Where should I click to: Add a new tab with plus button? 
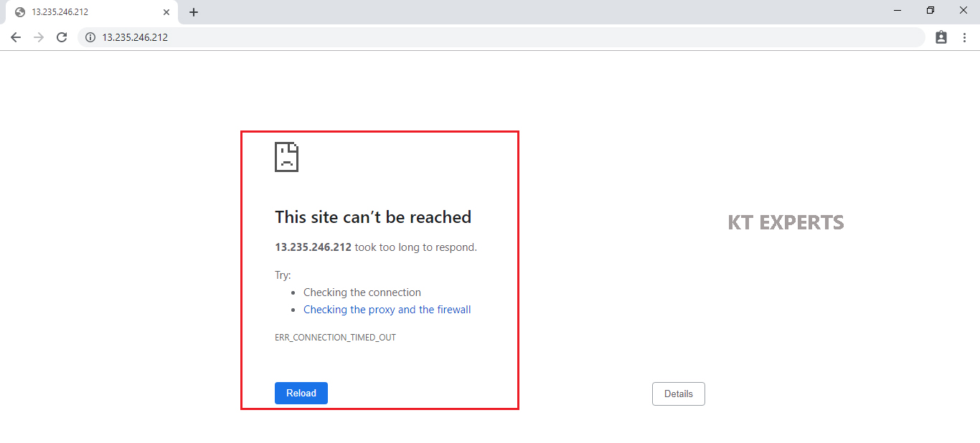tap(194, 12)
